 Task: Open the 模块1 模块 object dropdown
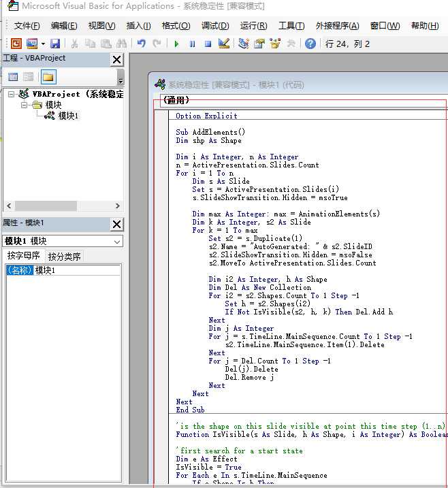click(117, 242)
